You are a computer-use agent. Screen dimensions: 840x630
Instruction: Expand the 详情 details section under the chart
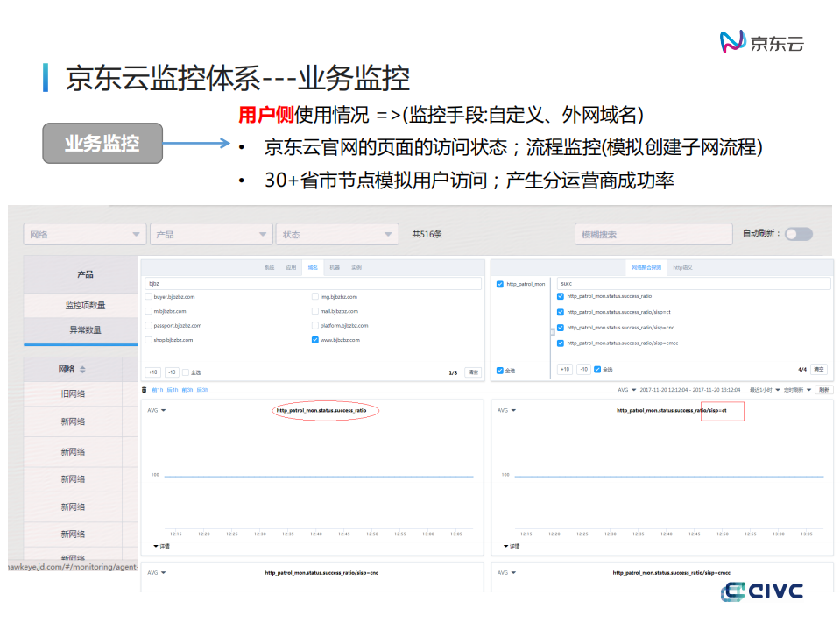pyautogui.click(x=162, y=547)
